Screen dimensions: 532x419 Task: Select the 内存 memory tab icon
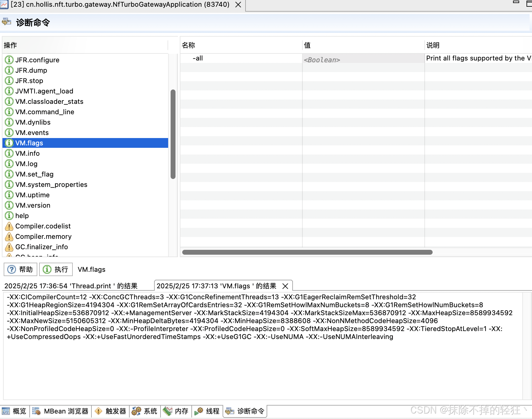pyautogui.click(x=168, y=411)
